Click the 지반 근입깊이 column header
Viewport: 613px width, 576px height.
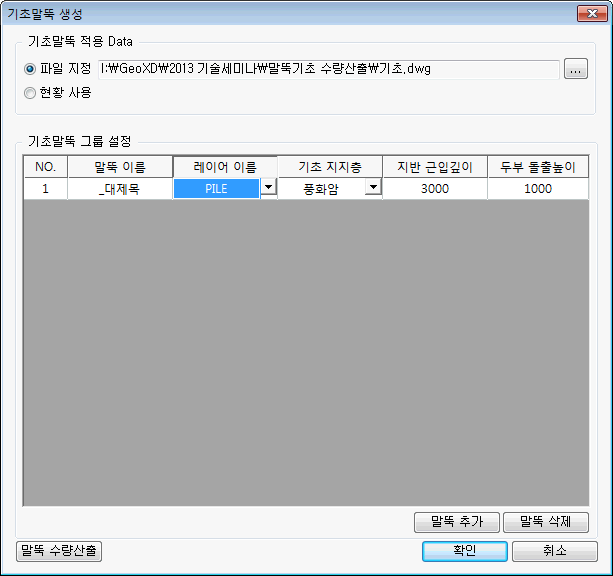pyautogui.click(x=434, y=167)
